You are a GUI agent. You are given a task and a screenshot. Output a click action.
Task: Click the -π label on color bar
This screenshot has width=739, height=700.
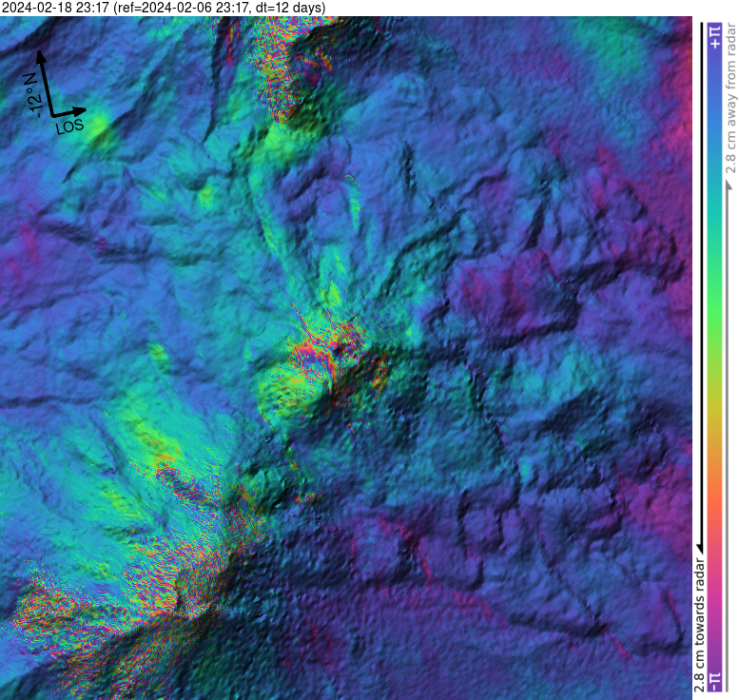coord(715,681)
